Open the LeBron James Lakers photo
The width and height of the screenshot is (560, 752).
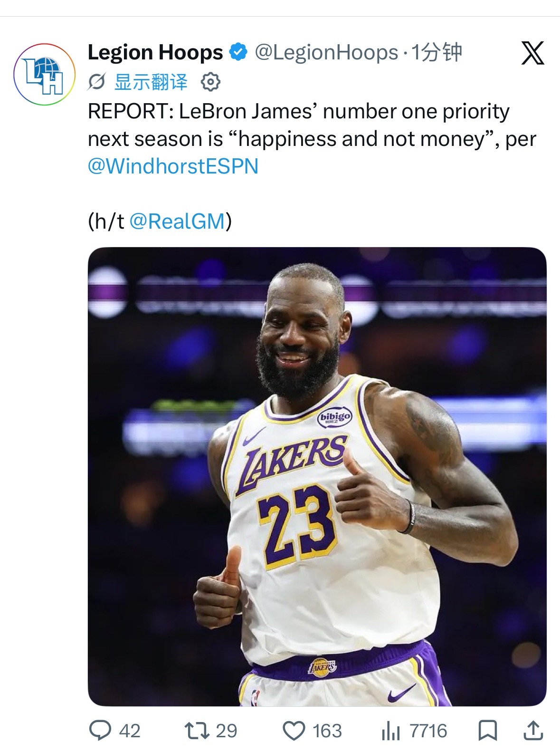(317, 476)
